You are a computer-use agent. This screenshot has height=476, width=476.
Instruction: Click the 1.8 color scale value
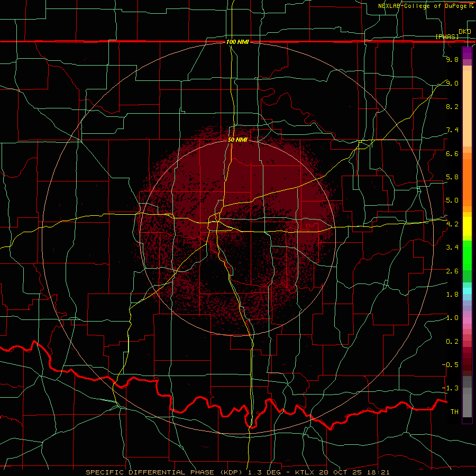[452, 295]
